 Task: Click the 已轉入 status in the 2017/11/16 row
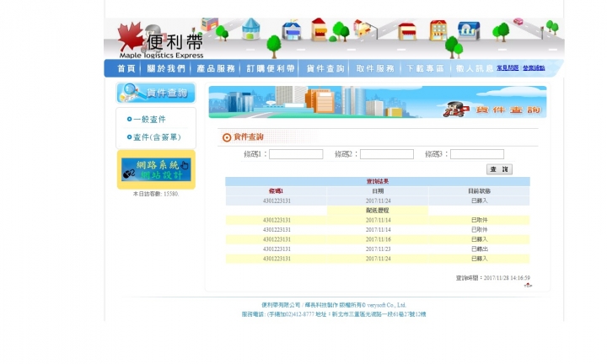pyautogui.click(x=479, y=239)
